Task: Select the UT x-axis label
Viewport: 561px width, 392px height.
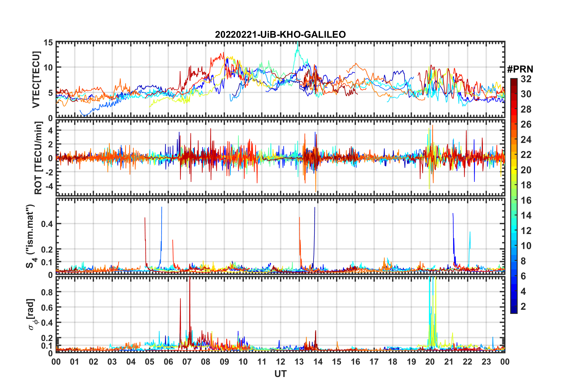Action: [x=280, y=374]
